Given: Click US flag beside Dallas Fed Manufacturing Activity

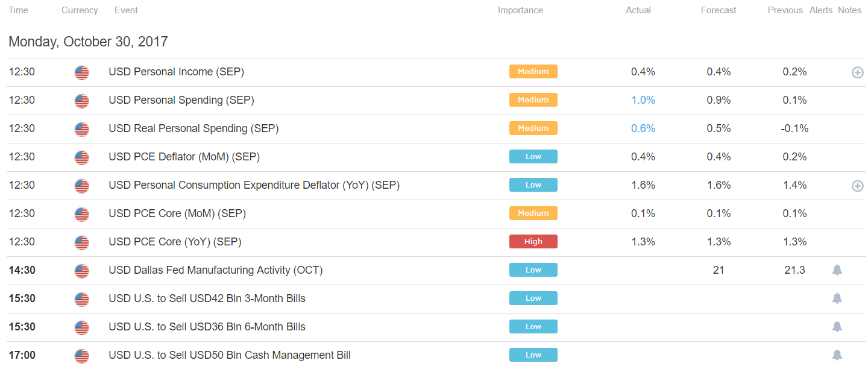Looking at the screenshot, I should click(x=81, y=271).
